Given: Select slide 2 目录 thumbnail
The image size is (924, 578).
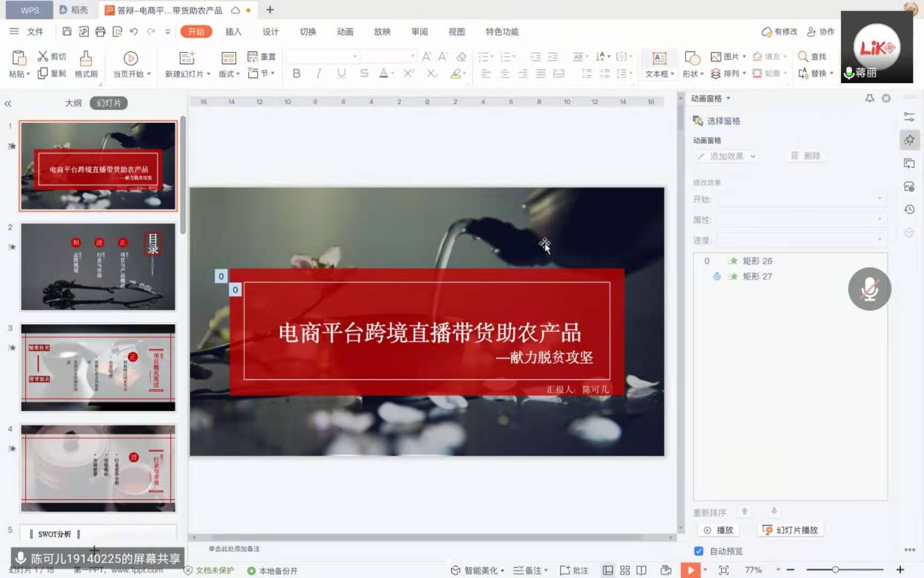Looking at the screenshot, I should 98,267.
